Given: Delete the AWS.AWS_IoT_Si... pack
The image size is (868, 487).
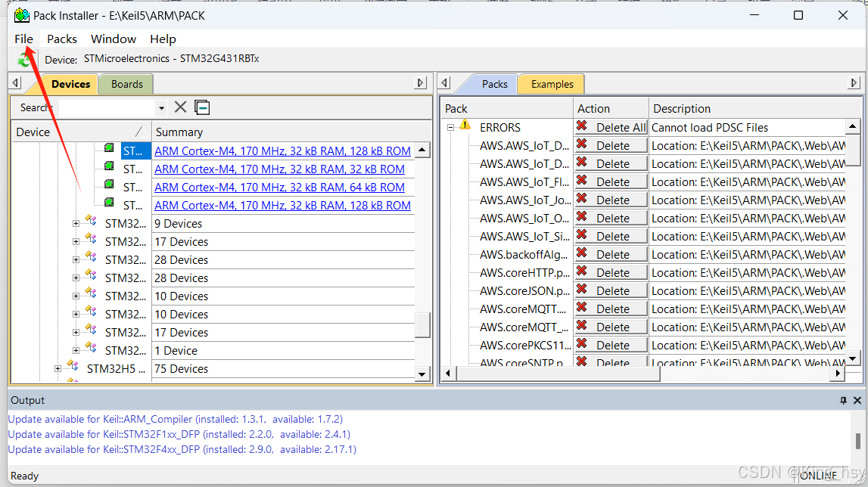Looking at the screenshot, I should click(x=611, y=236).
